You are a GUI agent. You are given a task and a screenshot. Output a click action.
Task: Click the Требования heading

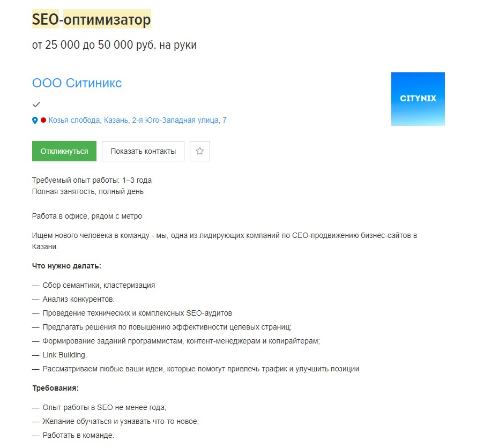point(55,388)
